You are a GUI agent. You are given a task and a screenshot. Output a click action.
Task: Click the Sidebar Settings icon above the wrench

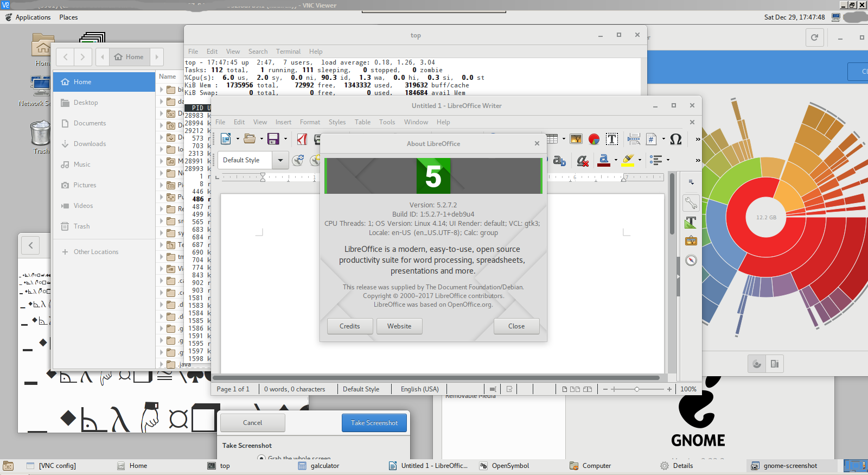click(x=691, y=182)
